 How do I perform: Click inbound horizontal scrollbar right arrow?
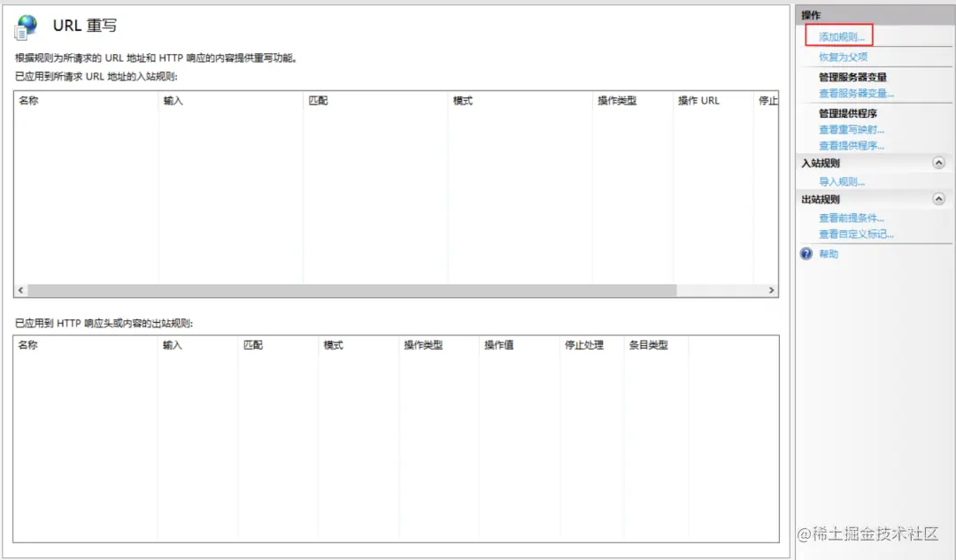(x=771, y=290)
